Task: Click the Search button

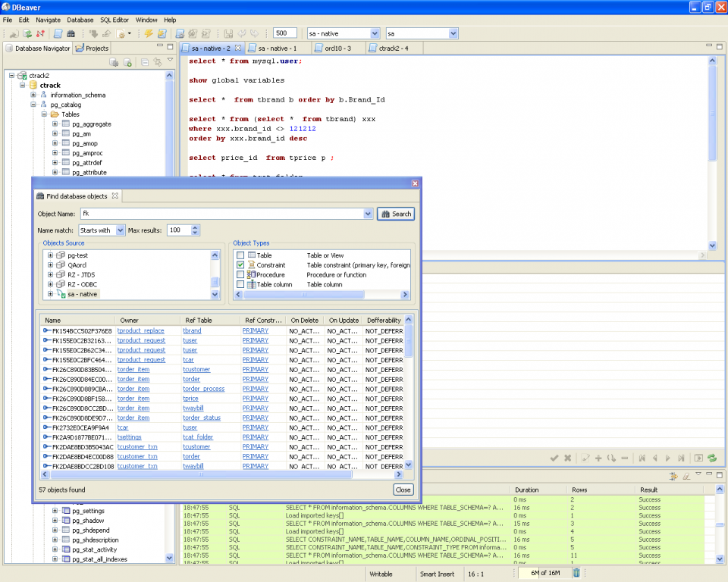Action: (396, 214)
